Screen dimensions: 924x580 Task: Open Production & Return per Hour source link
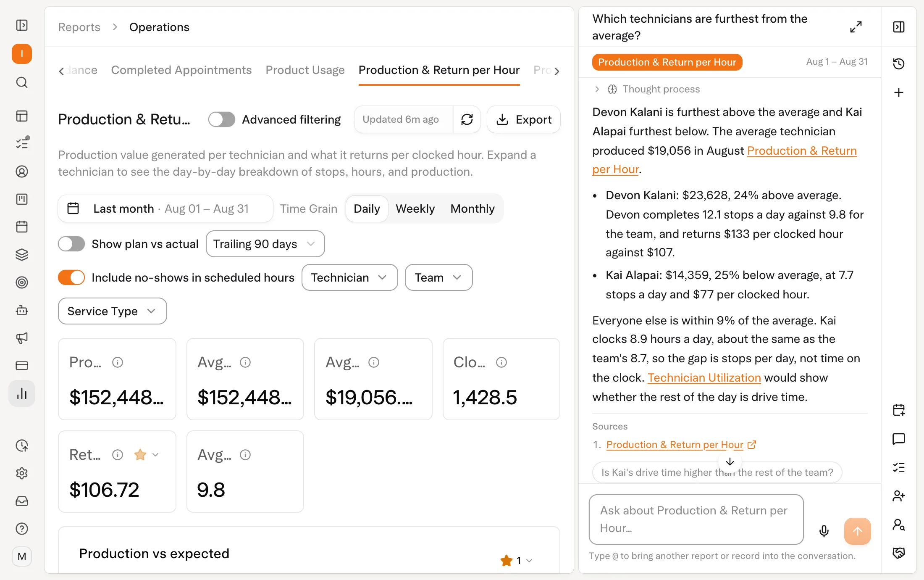click(x=681, y=445)
